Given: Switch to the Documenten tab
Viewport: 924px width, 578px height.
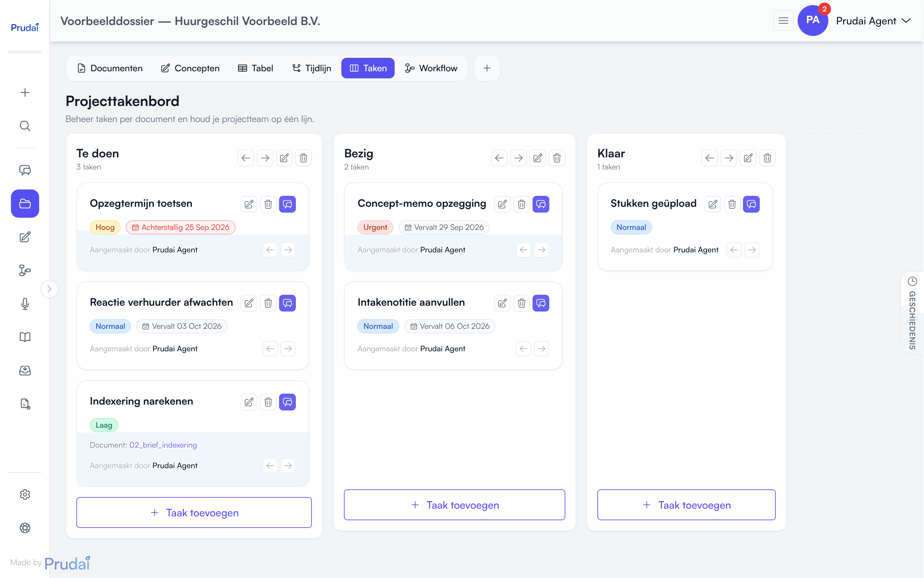Looking at the screenshot, I should click(110, 68).
